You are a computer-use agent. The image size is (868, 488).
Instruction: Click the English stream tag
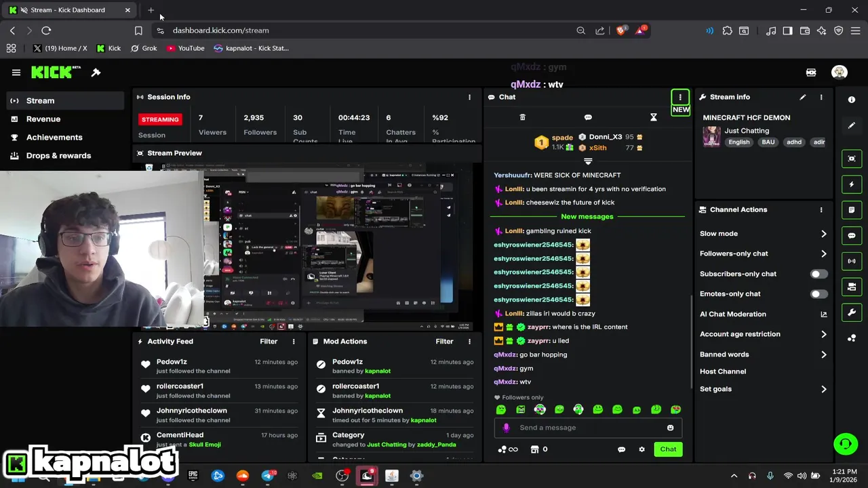(x=739, y=142)
